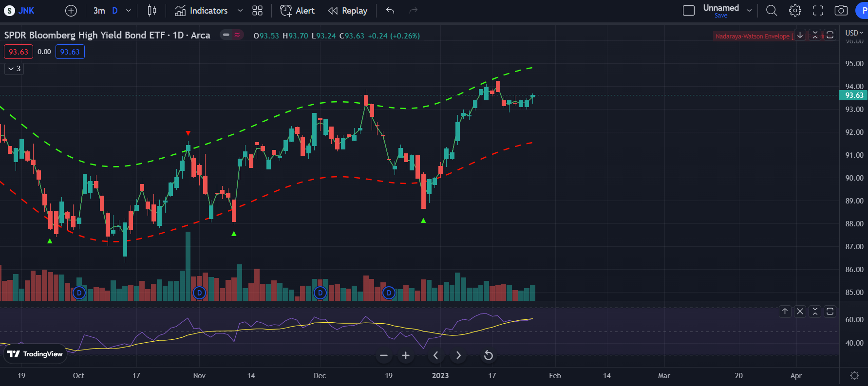Open chart settings gear icon
Screen dimensions: 868x386
coord(795,11)
